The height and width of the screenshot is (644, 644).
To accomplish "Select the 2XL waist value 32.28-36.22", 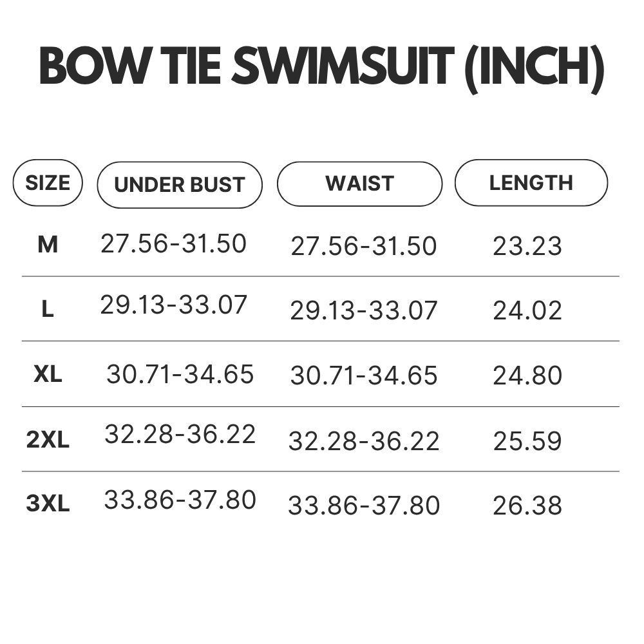I will (364, 442).
